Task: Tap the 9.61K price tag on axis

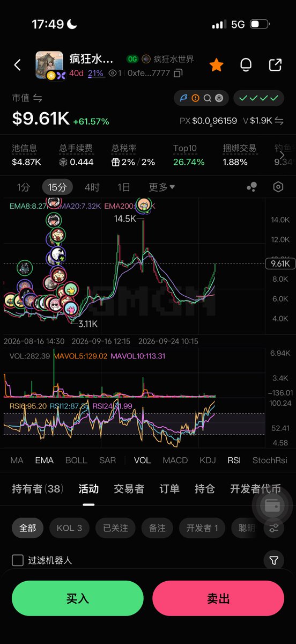Action: click(x=280, y=264)
